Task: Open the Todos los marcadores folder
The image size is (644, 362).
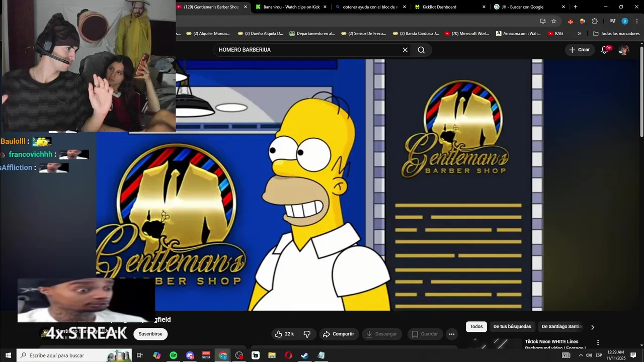Action: point(616,34)
